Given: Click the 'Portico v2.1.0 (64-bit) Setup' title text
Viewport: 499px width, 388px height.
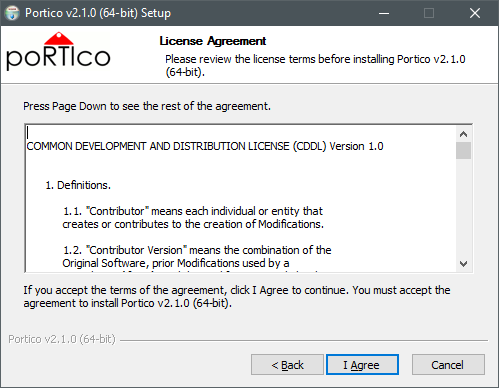Looking at the screenshot, I should [x=98, y=13].
